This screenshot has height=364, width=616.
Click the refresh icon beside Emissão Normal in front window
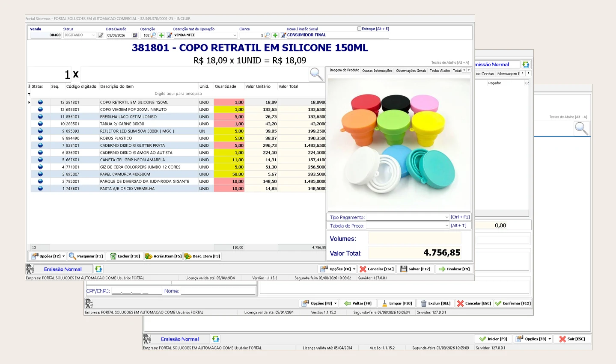click(98, 269)
